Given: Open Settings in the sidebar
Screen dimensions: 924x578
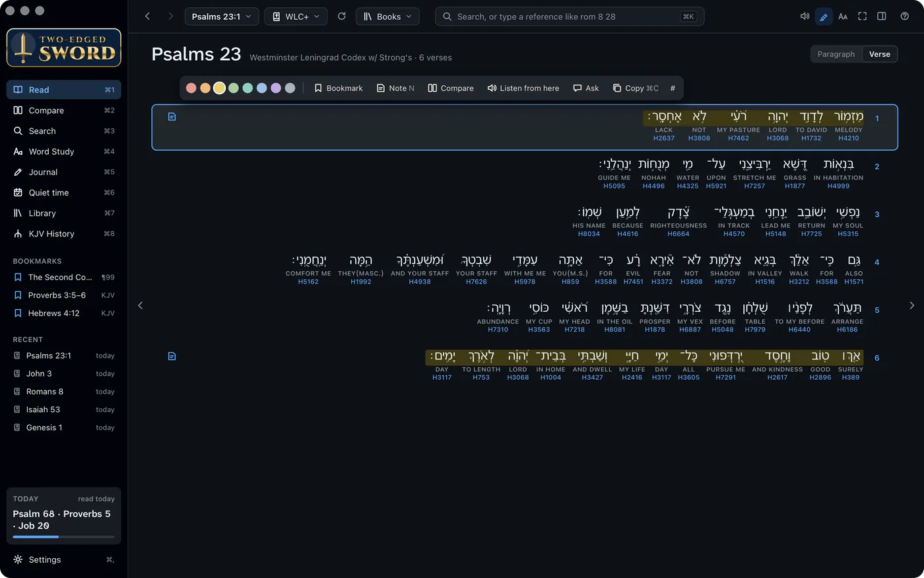Looking at the screenshot, I should click(64, 560).
